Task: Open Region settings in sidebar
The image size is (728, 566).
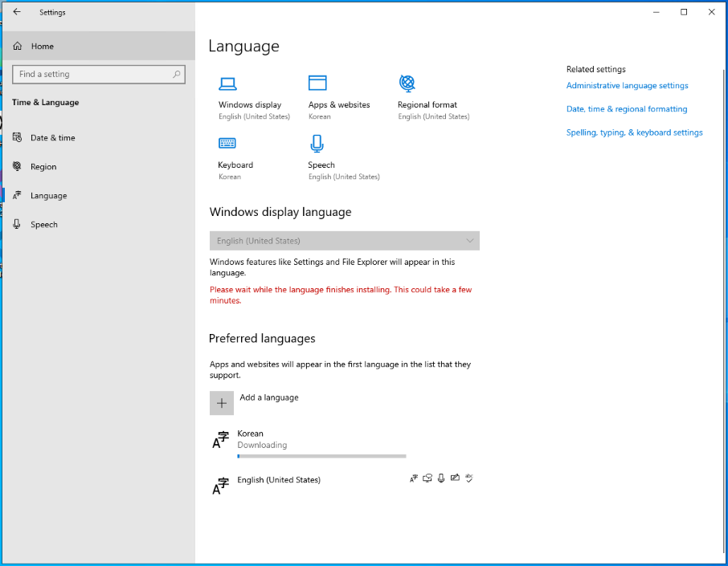Action: (x=98, y=166)
